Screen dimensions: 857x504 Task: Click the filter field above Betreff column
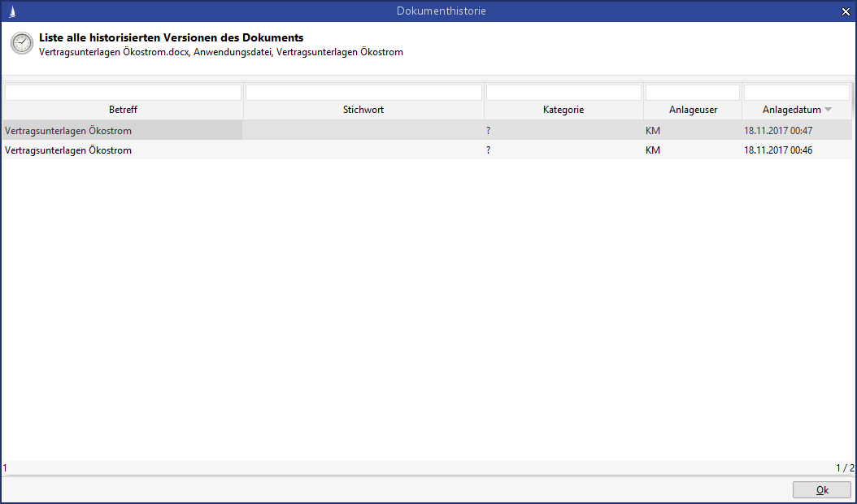pyautogui.click(x=123, y=93)
